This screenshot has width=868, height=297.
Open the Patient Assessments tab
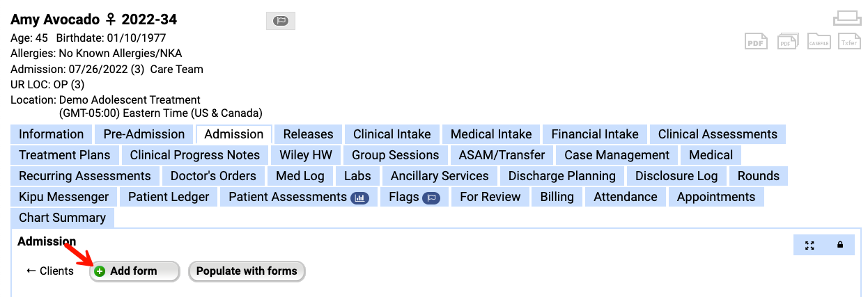pyautogui.click(x=298, y=197)
